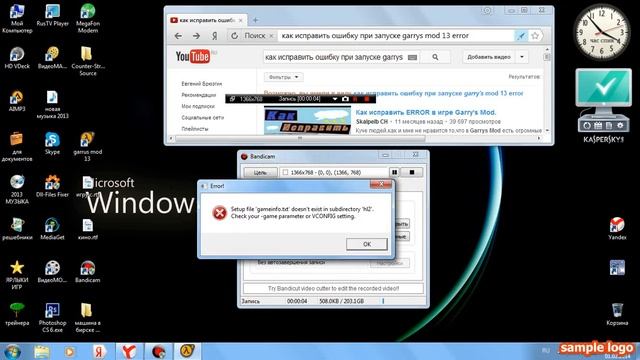The height and width of the screenshot is (360, 640).
Task: Launch Bandicam desktop shortcut
Action: [87, 272]
